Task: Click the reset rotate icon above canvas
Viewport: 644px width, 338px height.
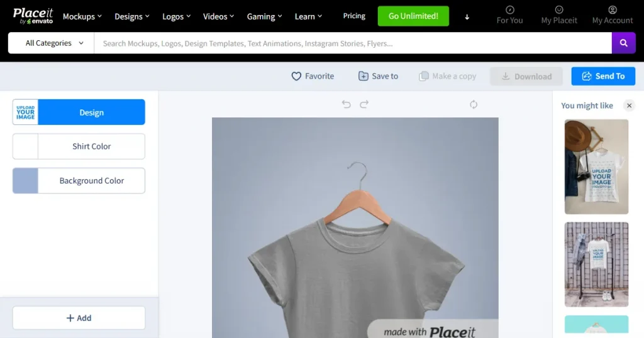Action: (x=474, y=104)
